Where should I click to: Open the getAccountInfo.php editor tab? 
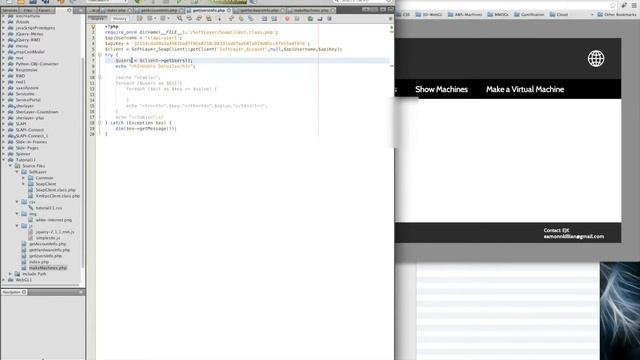pos(158,10)
